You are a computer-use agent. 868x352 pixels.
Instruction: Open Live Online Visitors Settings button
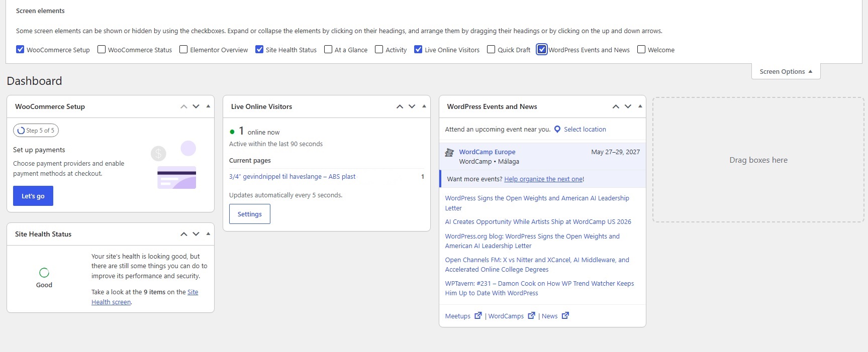(250, 214)
